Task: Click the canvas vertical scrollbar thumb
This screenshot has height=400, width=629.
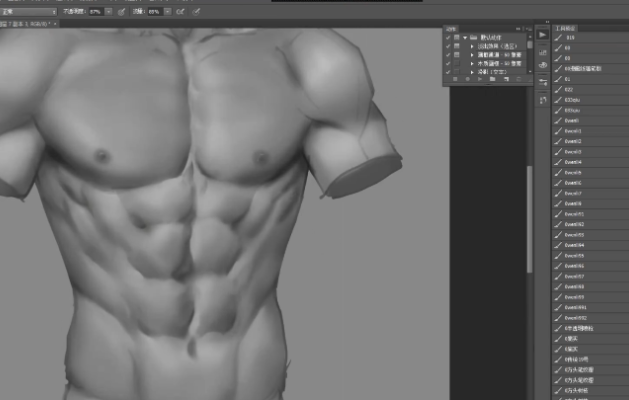Action: 530,219
